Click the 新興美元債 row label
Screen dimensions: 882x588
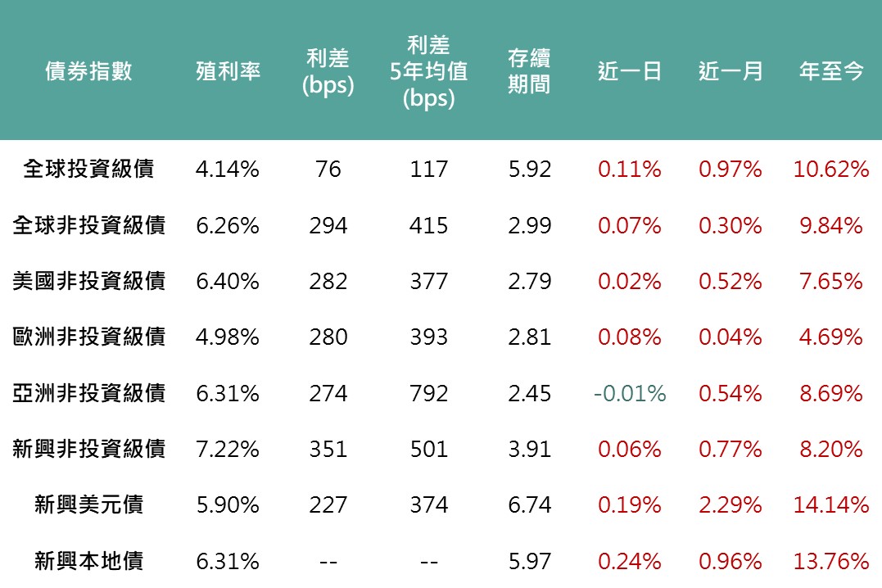tap(88, 504)
